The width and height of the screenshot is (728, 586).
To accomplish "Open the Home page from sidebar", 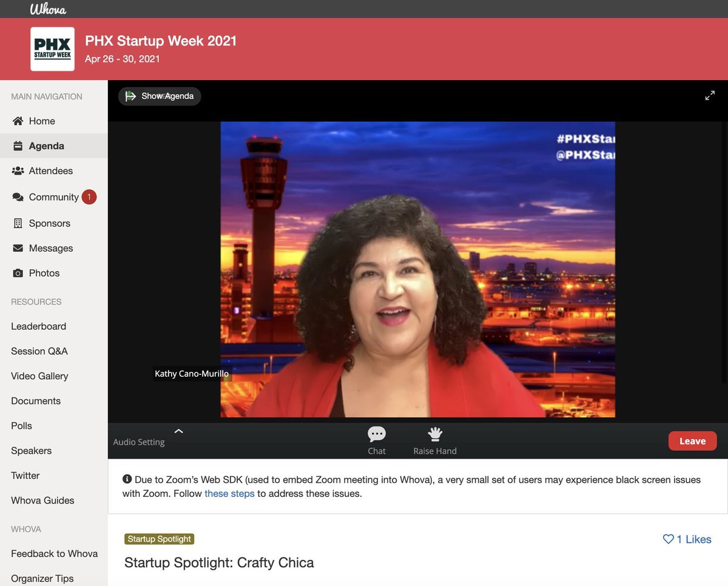I will (42, 121).
